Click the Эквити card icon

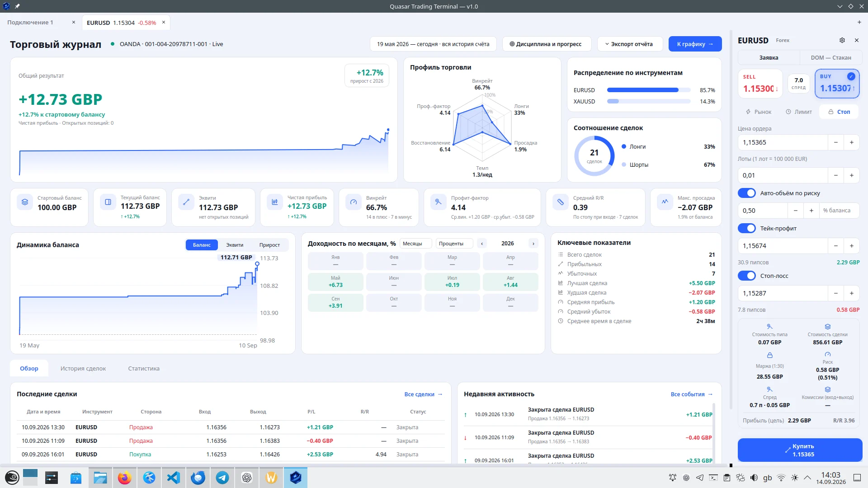click(186, 202)
